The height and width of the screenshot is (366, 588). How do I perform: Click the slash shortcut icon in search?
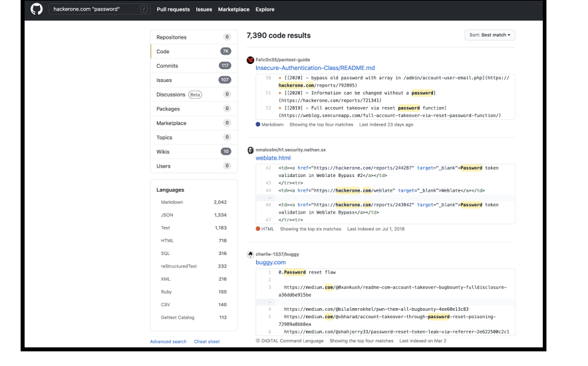tap(144, 9)
